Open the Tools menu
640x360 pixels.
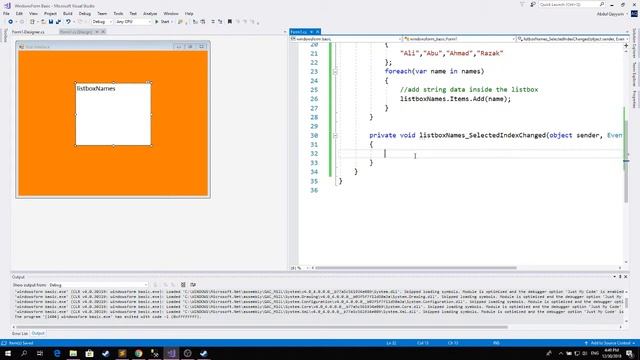click(x=118, y=13)
